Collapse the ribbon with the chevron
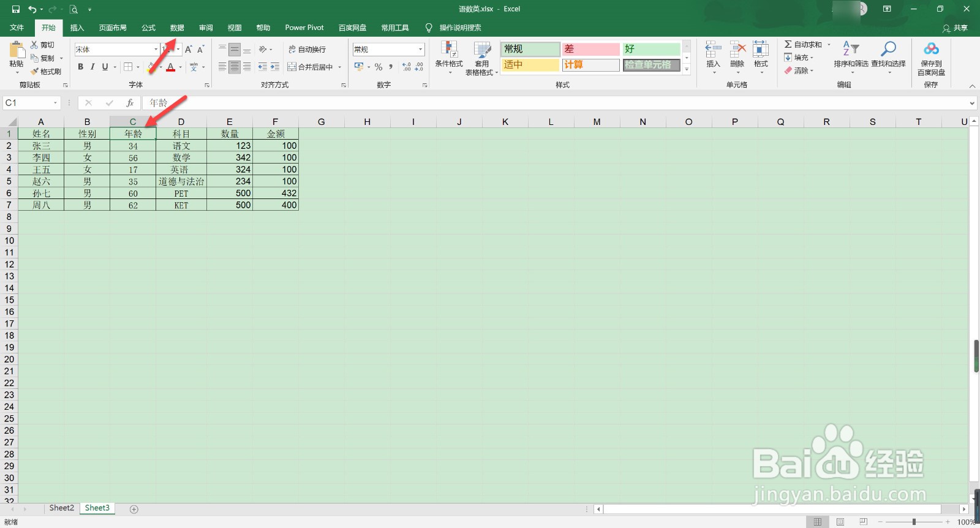Screen dimensions: 980x528 (x=972, y=86)
